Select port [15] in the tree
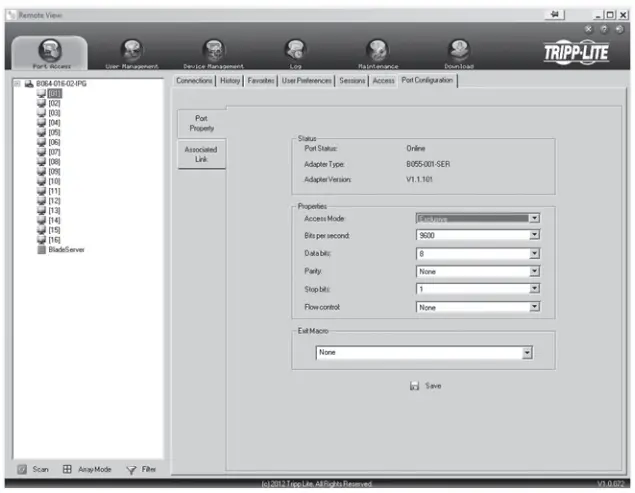635x493 pixels. 54,230
